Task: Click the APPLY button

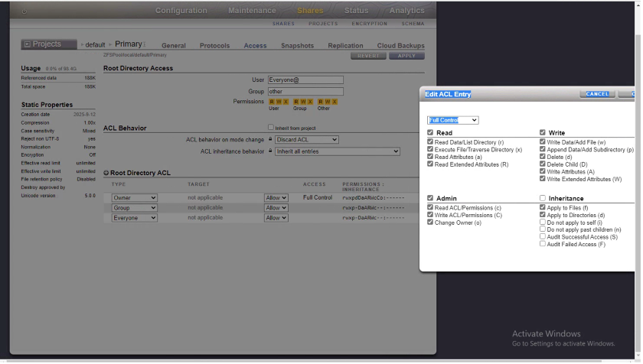Action: click(406, 56)
